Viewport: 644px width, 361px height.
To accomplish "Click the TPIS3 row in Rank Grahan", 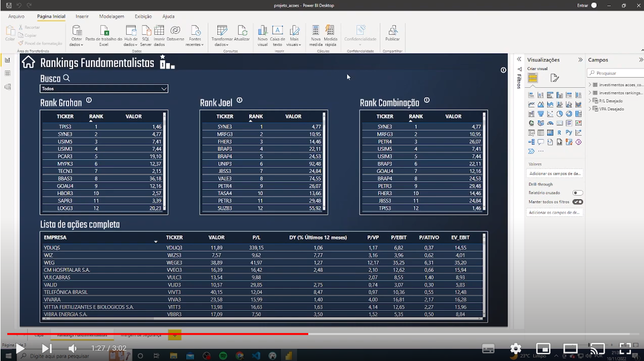I will coord(102,127).
